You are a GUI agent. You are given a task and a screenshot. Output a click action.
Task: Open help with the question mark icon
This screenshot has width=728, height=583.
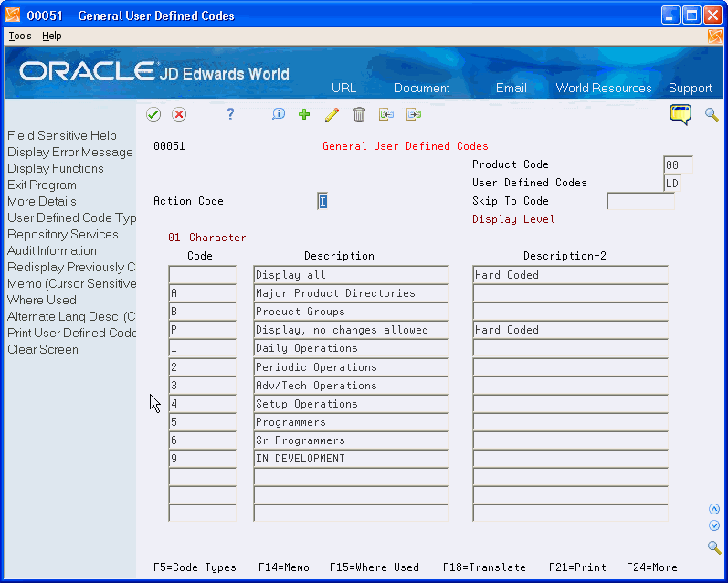coord(230,114)
